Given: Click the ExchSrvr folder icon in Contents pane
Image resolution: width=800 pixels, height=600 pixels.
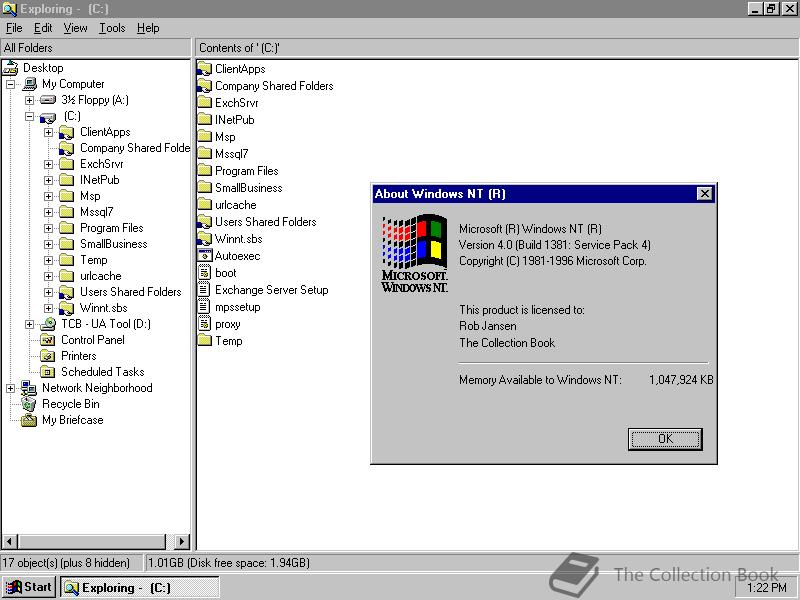Looking at the screenshot, I should pyautogui.click(x=205, y=103).
